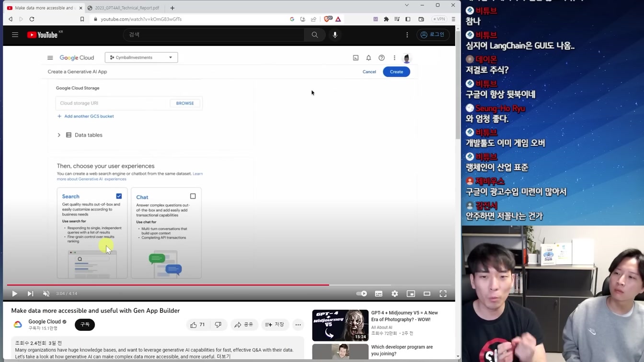
Task: Open the Google Cloud navigation hamburger menu
Action: (x=50, y=57)
